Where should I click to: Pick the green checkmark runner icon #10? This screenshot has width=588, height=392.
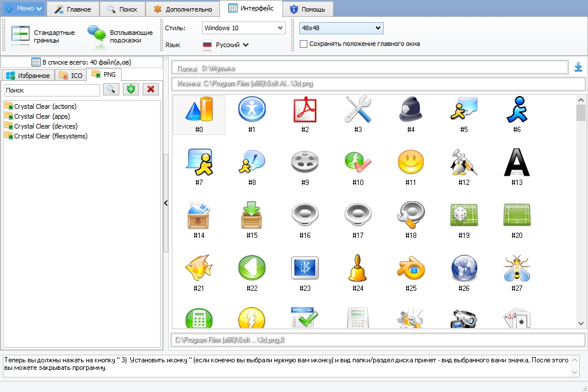tap(358, 162)
